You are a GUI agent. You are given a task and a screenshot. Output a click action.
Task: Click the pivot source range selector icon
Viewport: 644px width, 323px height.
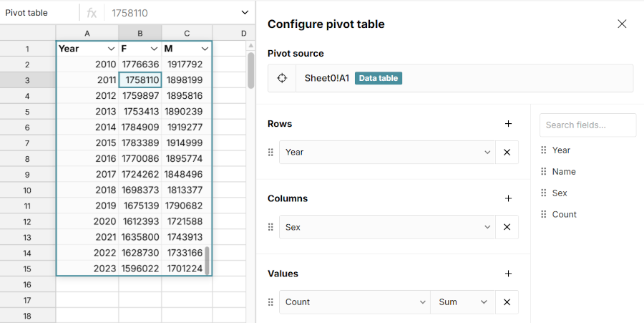[x=282, y=78]
